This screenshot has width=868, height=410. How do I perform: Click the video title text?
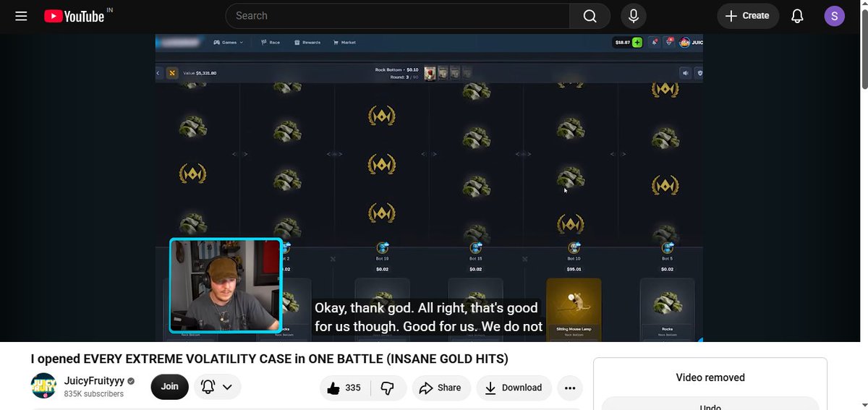269,359
